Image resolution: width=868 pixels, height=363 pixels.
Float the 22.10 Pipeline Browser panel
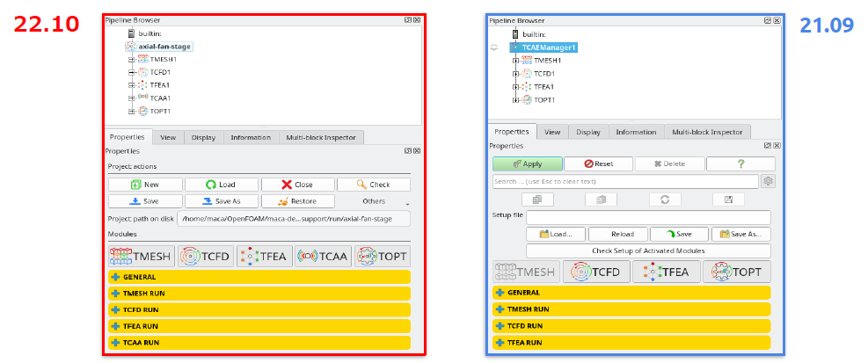[409, 20]
